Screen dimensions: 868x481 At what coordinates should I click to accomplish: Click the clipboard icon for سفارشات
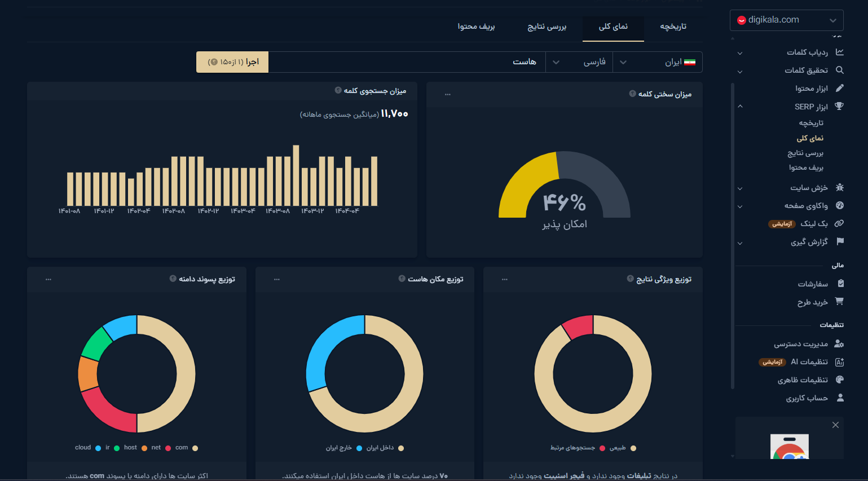coord(840,283)
